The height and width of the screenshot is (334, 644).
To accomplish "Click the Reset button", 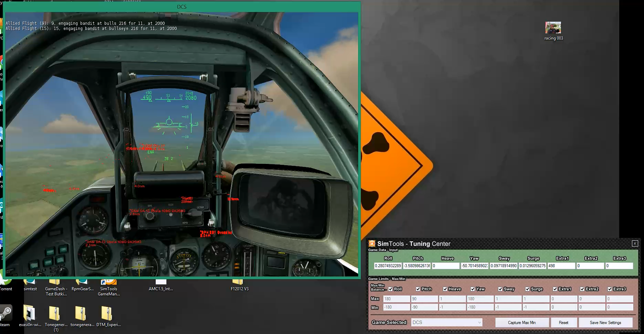I will (x=563, y=323).
